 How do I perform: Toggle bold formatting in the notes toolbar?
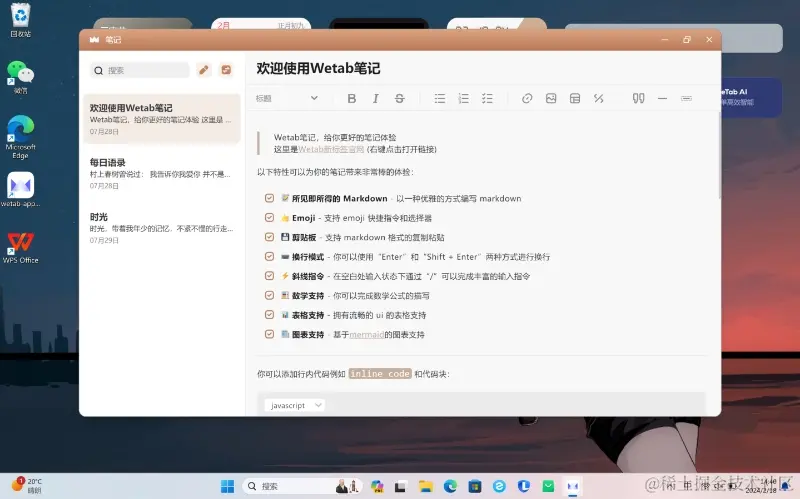click(352, 98)
